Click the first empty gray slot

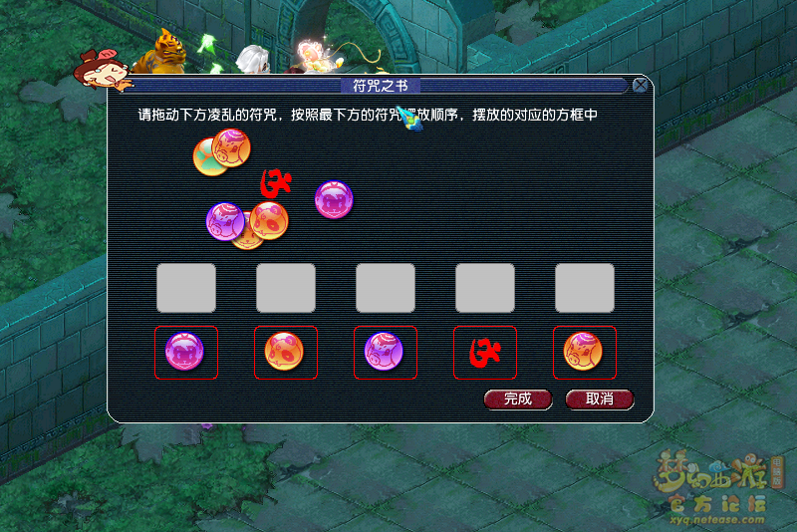pos(186,288)
